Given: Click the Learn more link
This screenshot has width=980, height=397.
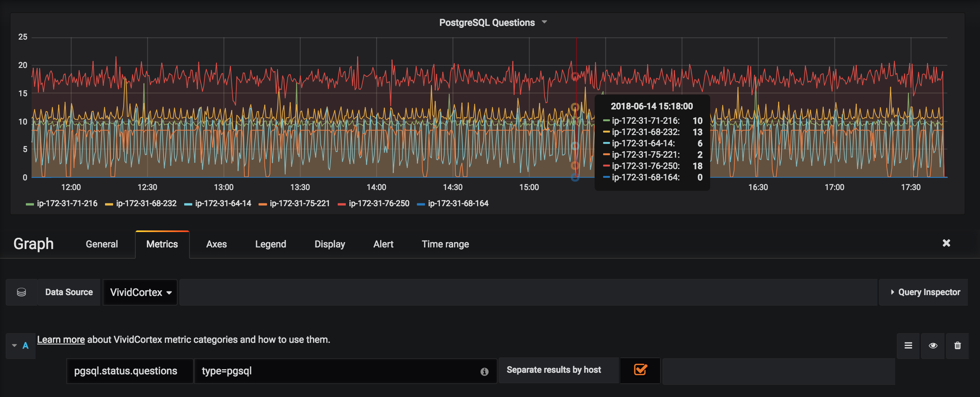Looking at the screenshot, I should click(x=61, y=340).
